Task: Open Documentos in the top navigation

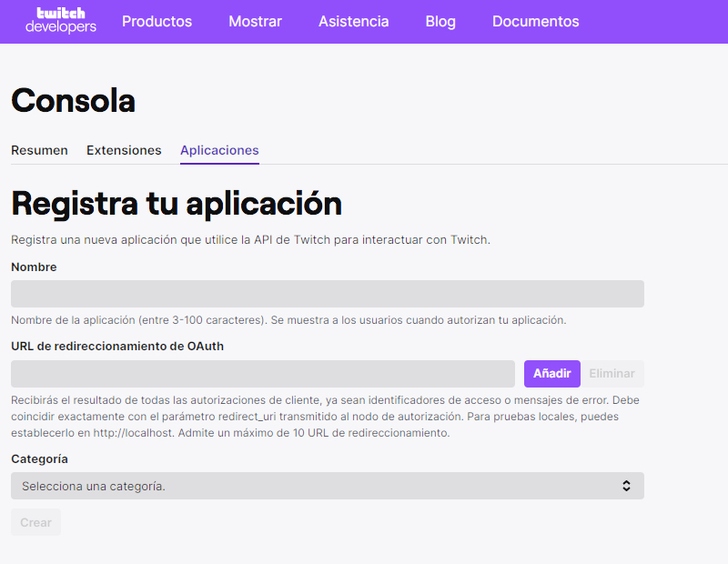Action: point(535,21)
